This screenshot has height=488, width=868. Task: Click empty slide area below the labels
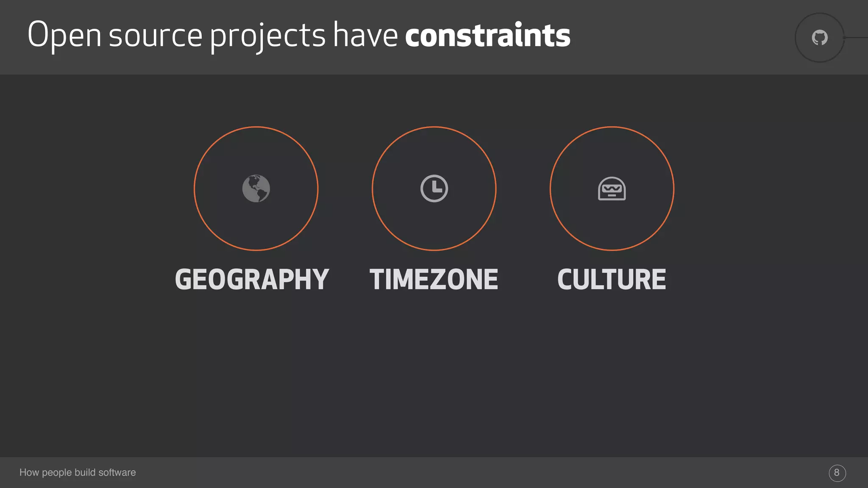point(434,373)
